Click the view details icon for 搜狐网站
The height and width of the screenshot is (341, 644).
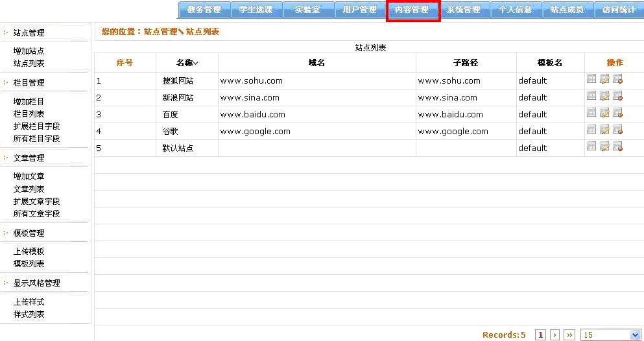pyautogui.click(x=591, y=79)
